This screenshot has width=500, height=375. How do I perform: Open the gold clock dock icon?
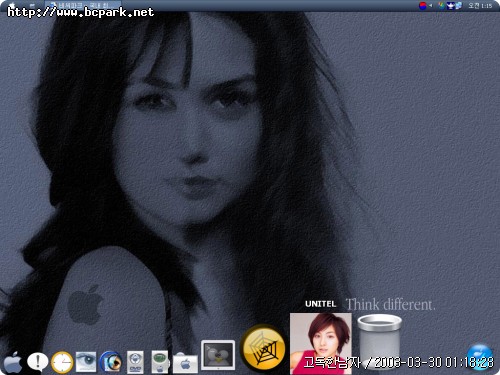[62, 362]
